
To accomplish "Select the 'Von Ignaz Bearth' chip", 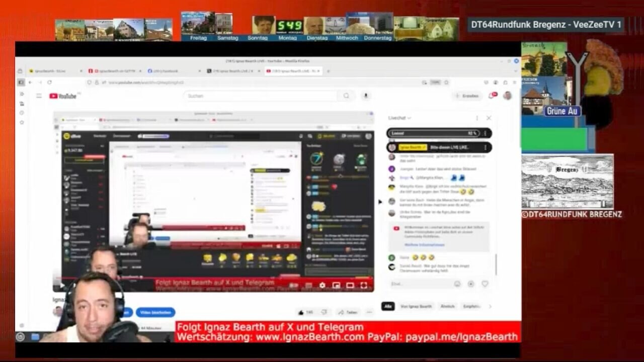I will pyautogui.click(x=416, y=306).
